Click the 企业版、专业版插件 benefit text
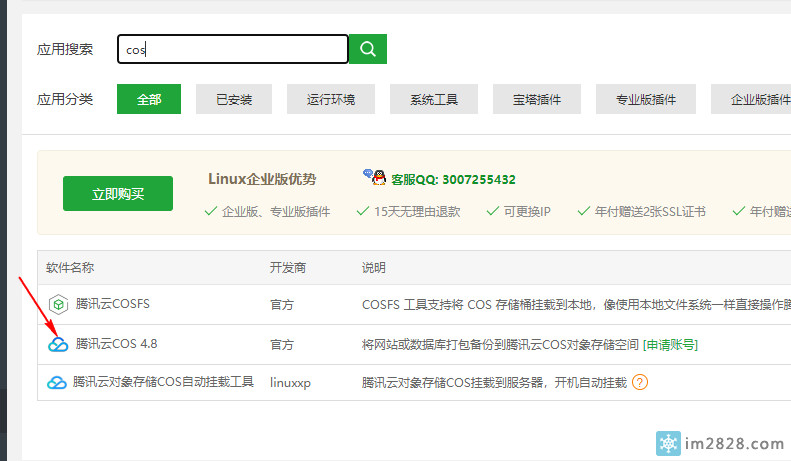This screenshot has width=791, height=461. [x=276, y=212]
